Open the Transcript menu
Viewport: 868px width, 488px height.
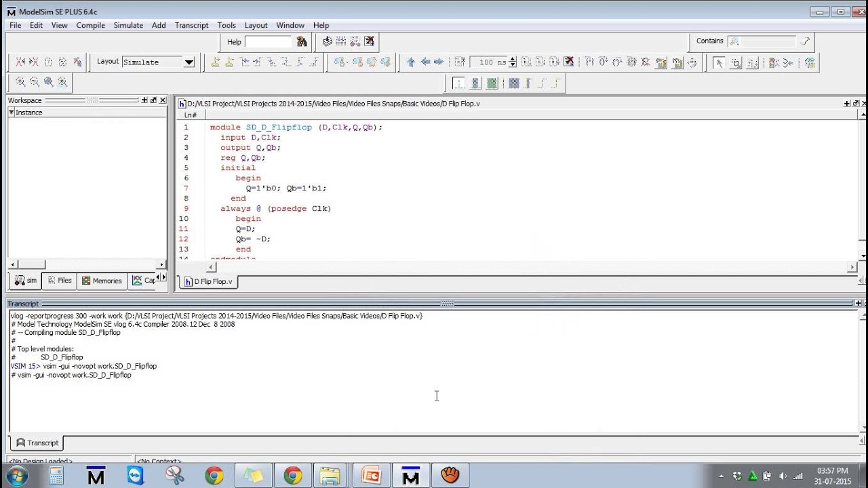coord(192,25)
